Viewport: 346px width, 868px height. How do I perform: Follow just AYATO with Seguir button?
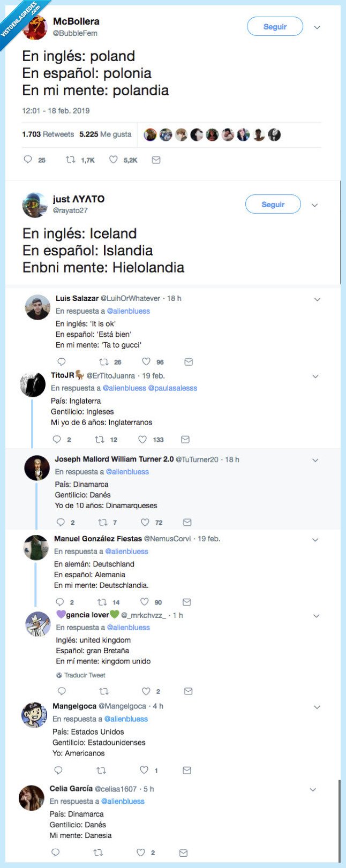(273, 204)
